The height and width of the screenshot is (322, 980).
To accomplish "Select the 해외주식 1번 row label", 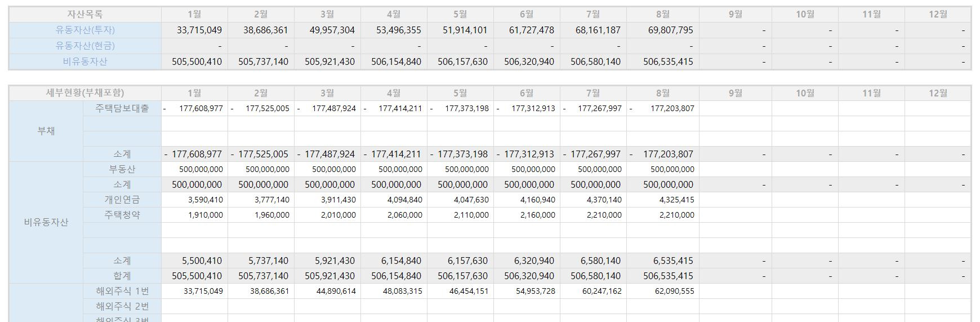I will [122, 291].
